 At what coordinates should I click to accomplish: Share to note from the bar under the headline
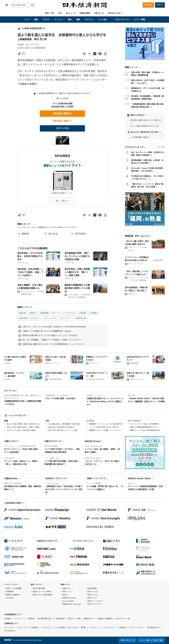pos(90,54)
